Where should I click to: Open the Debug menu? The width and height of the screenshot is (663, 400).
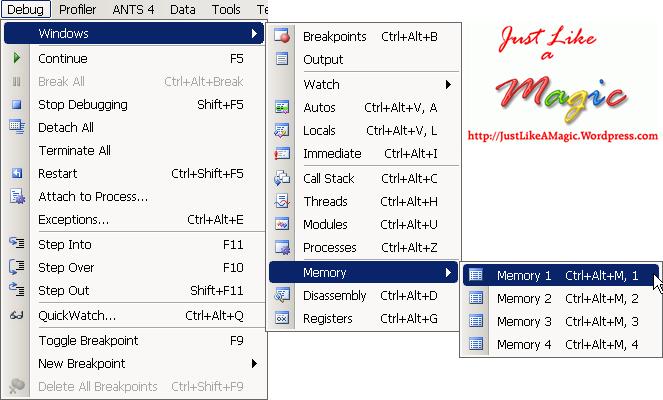pyautogui.click(x=25, y=9)
